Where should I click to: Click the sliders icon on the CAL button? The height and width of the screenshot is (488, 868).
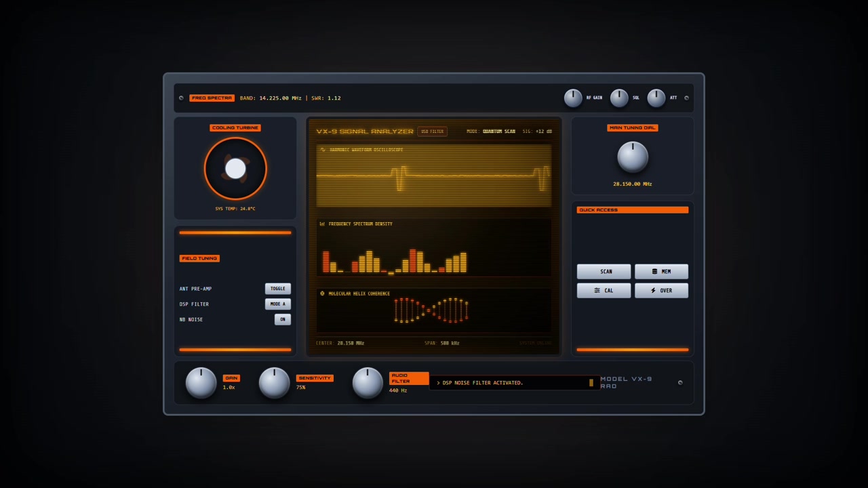point(597,291)
